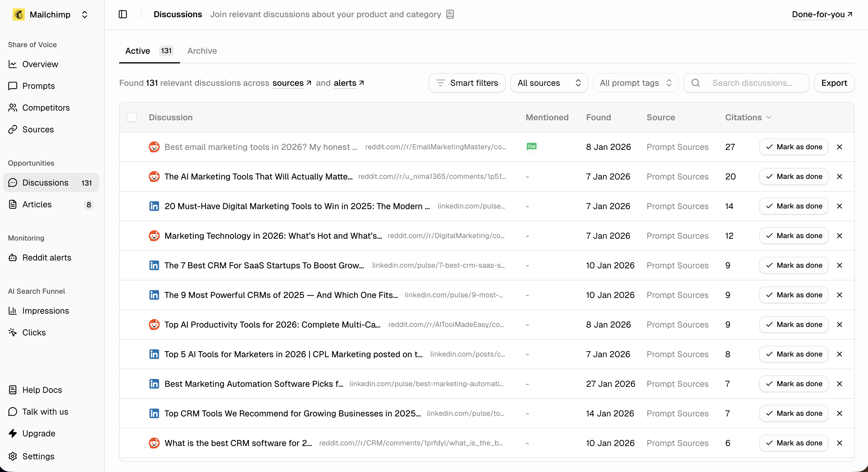
Task: Select the Prompts icon in sidebar
Action: pos(12,86)
